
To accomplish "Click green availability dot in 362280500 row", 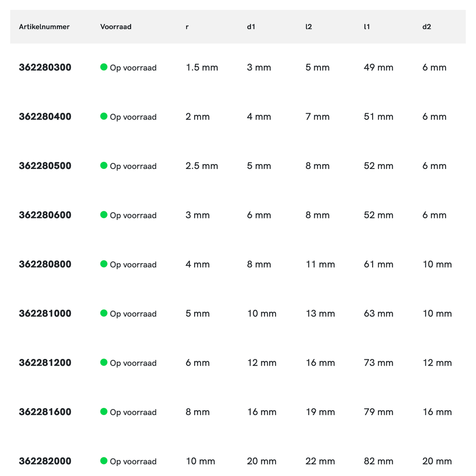I will pos(104,166).
